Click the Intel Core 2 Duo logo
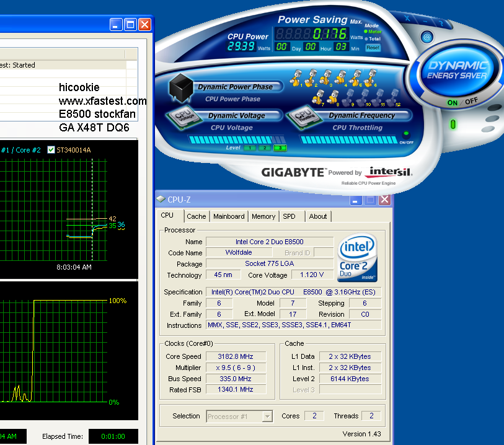The width and height of the screenshot is (504, 445). pos(358,258)
